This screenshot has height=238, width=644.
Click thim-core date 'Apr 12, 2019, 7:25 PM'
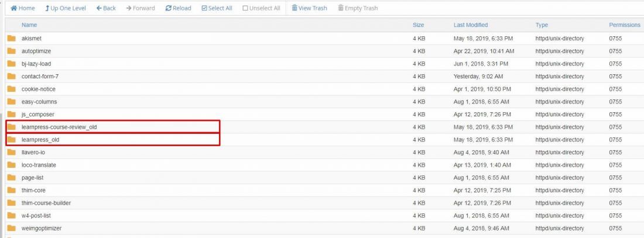(482, 191)
